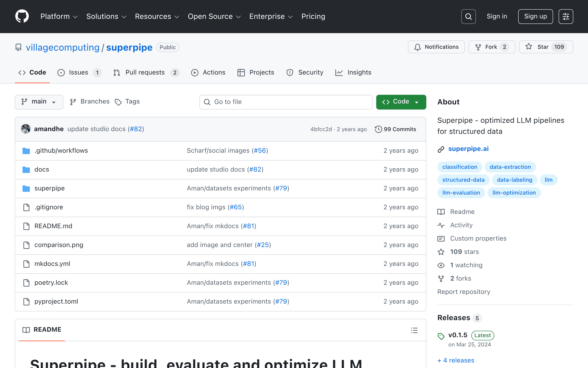Click the Readme book icon in About
Image resolution: width=588 pixels, height=368 pixels.
point(441,212)
